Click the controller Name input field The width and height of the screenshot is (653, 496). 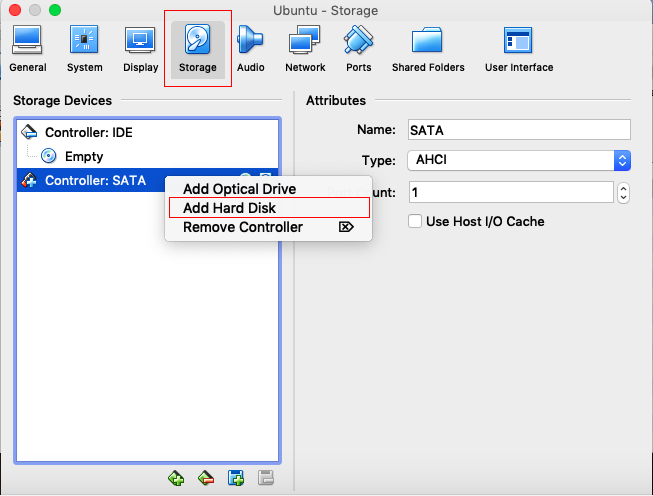519,130
